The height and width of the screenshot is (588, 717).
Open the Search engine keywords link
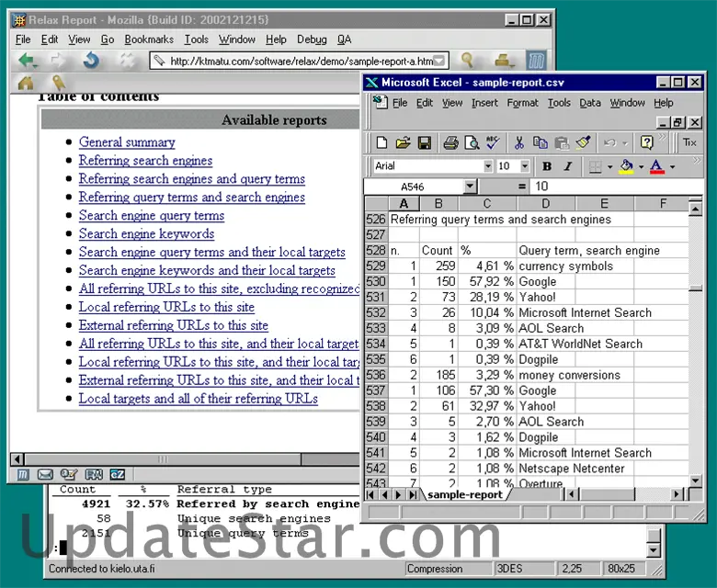(146, 233)
